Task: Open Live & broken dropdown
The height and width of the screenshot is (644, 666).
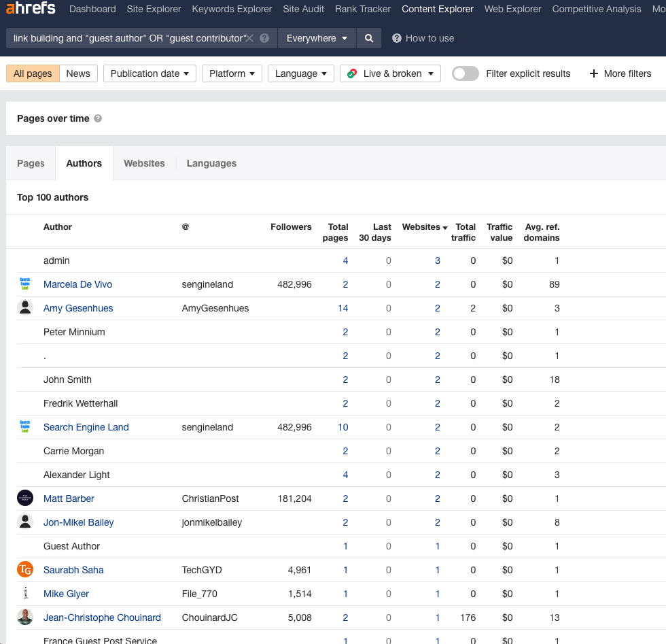Action: coord(390,73)
